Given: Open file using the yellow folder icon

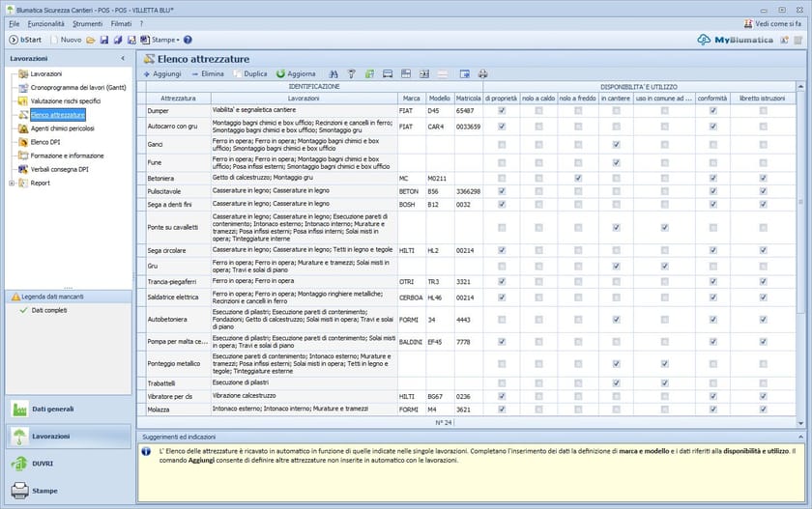Looking at the screenshot, I should pyautogui.click(x=91, y=41).
